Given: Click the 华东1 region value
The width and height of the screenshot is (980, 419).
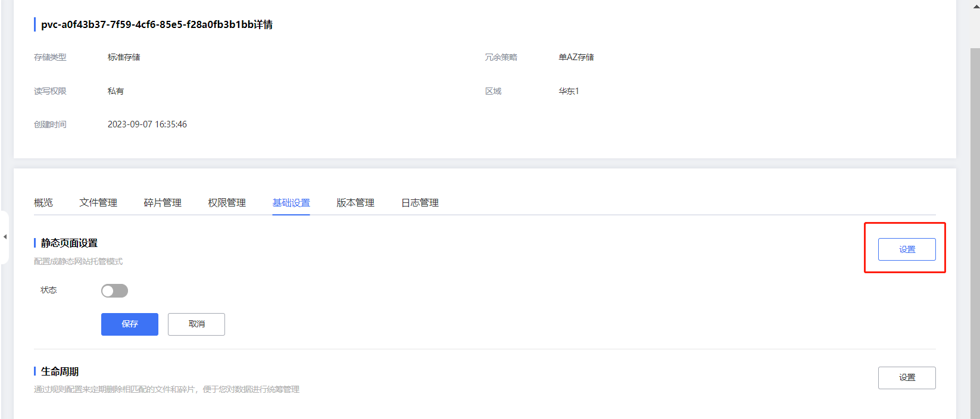Looking at the screenshot, I should [x=569, y=91].
